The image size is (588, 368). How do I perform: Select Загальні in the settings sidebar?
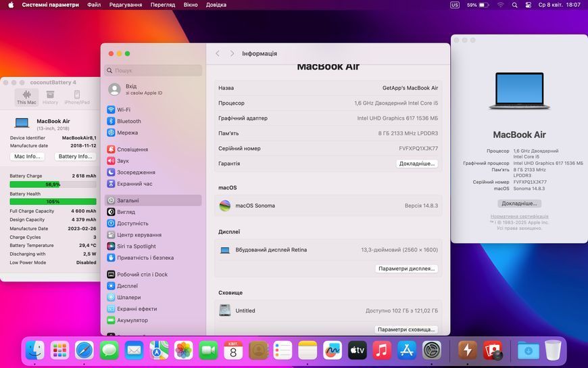pos(153,200)
